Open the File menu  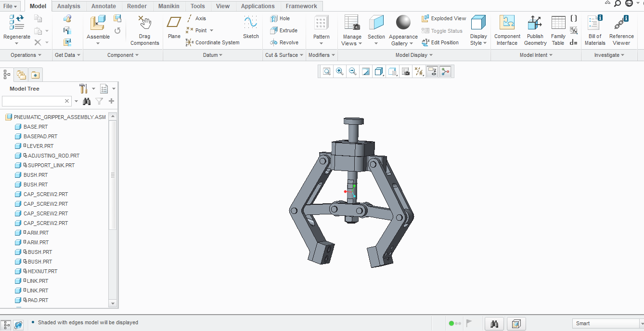point(11,6)
